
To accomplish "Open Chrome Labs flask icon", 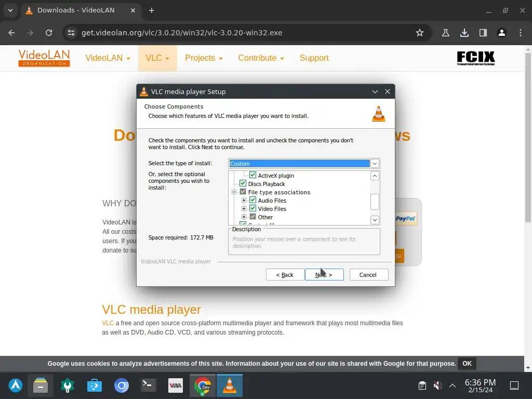I will pyautogui.click(x=445, y=33).
